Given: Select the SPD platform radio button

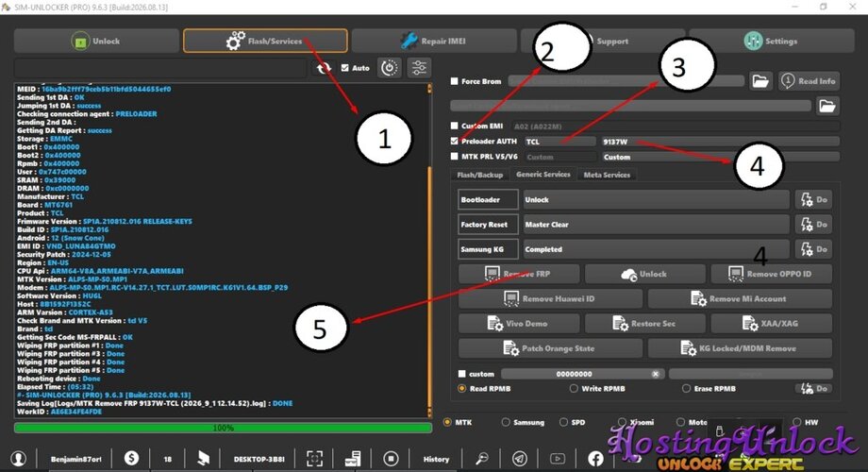Looking at the screenshot, I should (x=563, y=422).
